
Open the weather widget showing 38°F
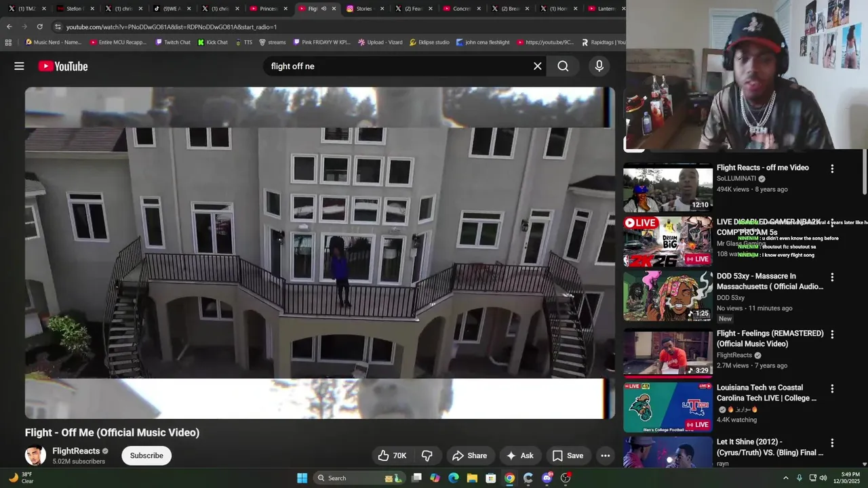pyautogui.click(x=20, y=478)
